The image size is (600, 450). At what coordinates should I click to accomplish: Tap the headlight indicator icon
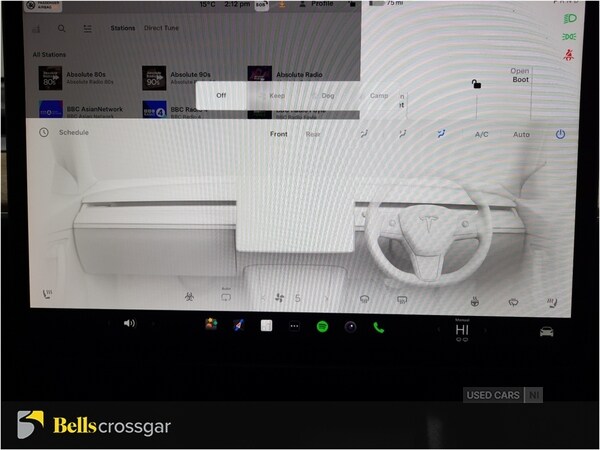(570, 18)
